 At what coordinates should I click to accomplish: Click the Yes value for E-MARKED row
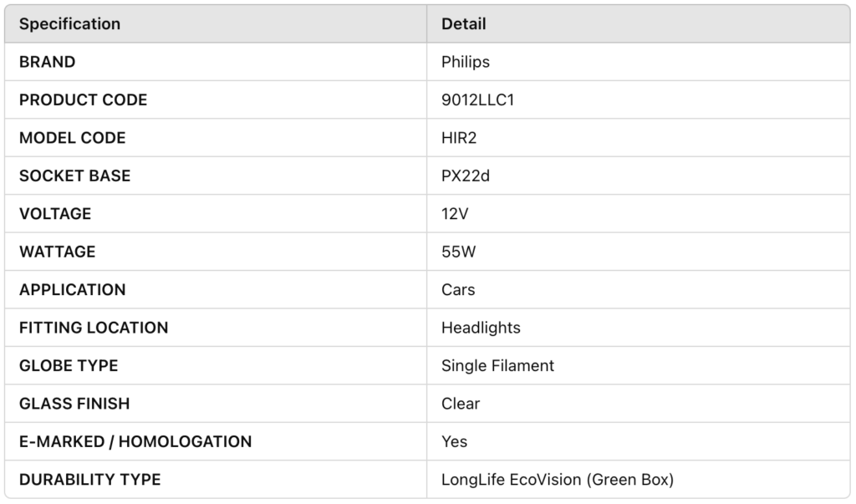pyautogui.click(x=454, y=441)
